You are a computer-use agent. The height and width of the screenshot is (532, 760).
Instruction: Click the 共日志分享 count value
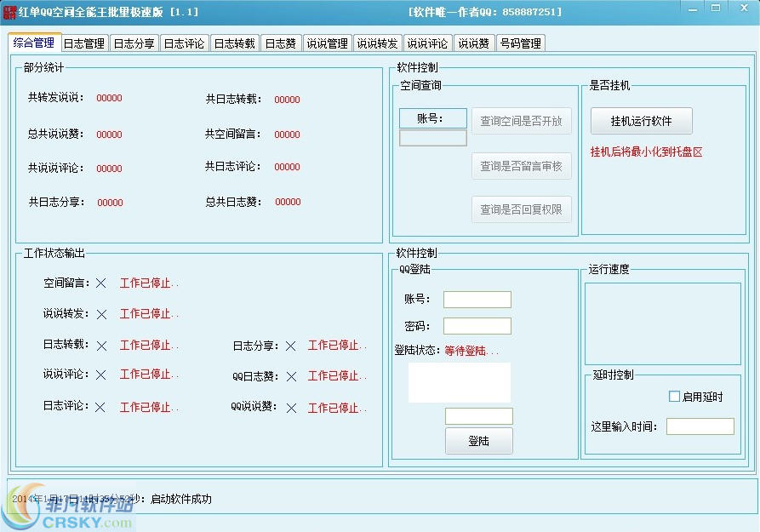[x=110, y=203]
